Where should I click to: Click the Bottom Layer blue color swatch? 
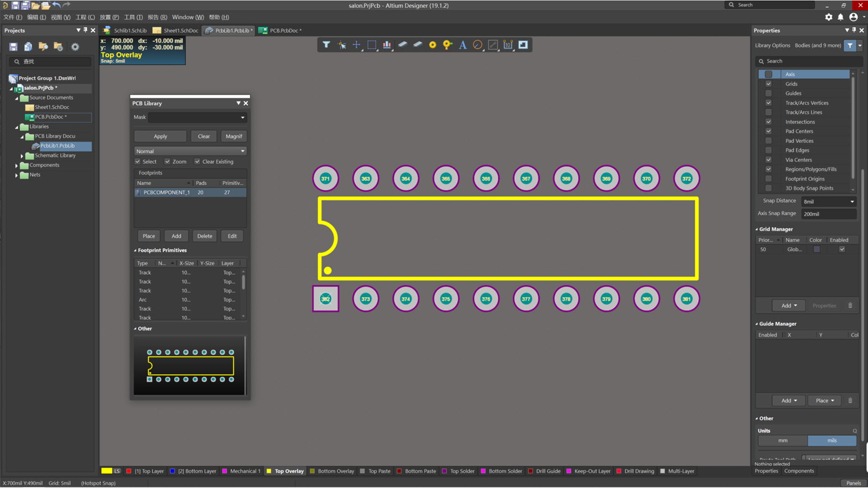173,471
